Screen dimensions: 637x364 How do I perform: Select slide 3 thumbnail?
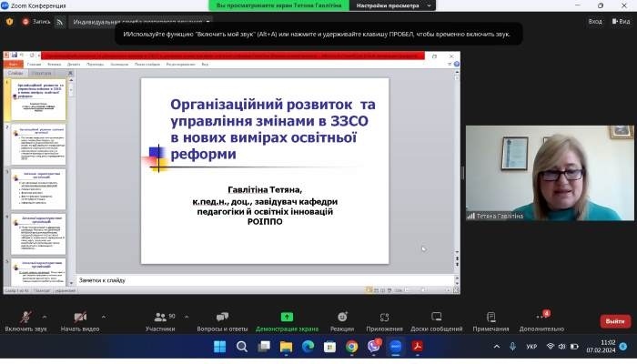click(x=38, y=189)
